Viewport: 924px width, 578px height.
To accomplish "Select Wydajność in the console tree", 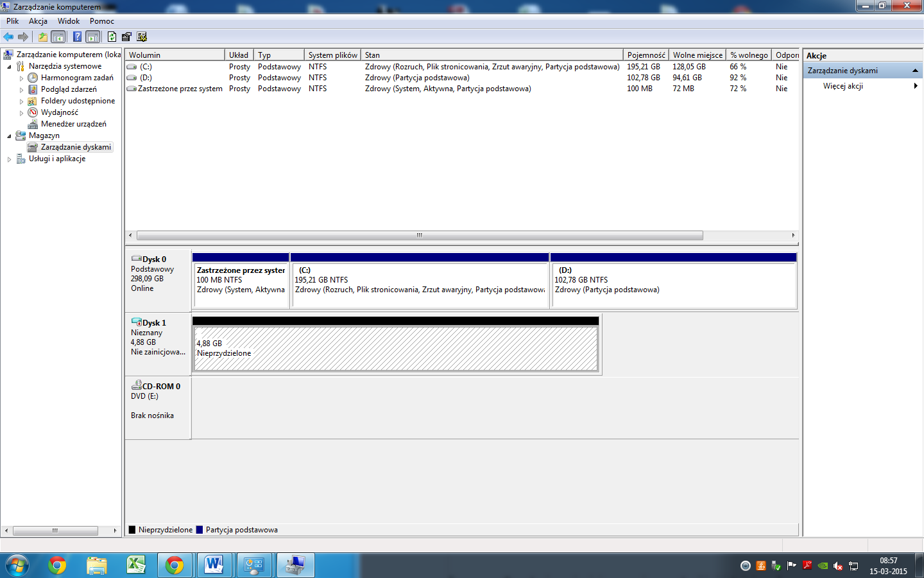I will (59, 112).
